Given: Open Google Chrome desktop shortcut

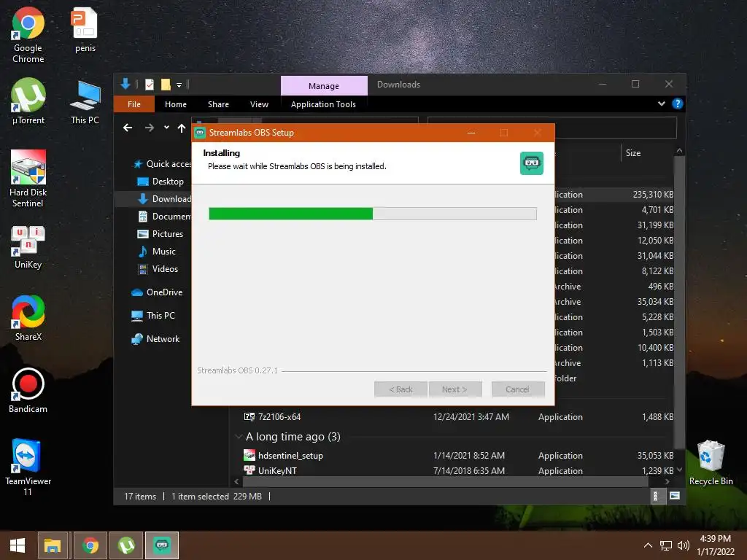Looking at the screenshot, I should point(28,35).
